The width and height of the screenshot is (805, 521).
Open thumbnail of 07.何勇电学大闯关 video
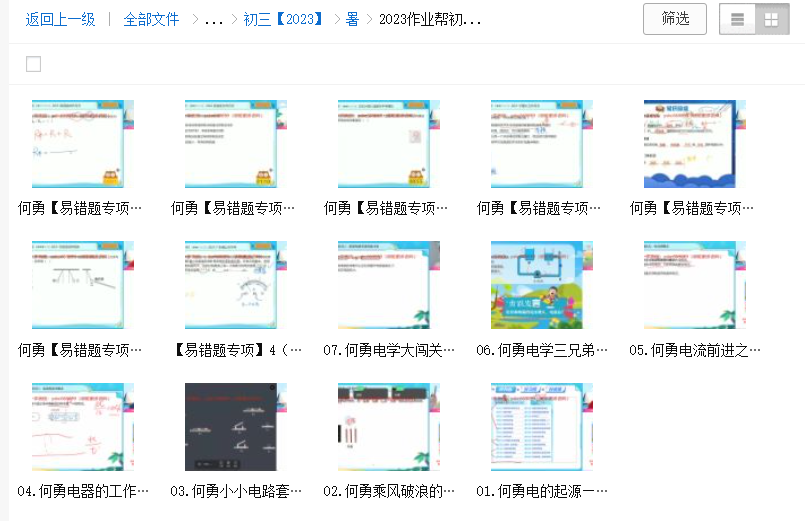pyautogui.click(x=389, y=285)
